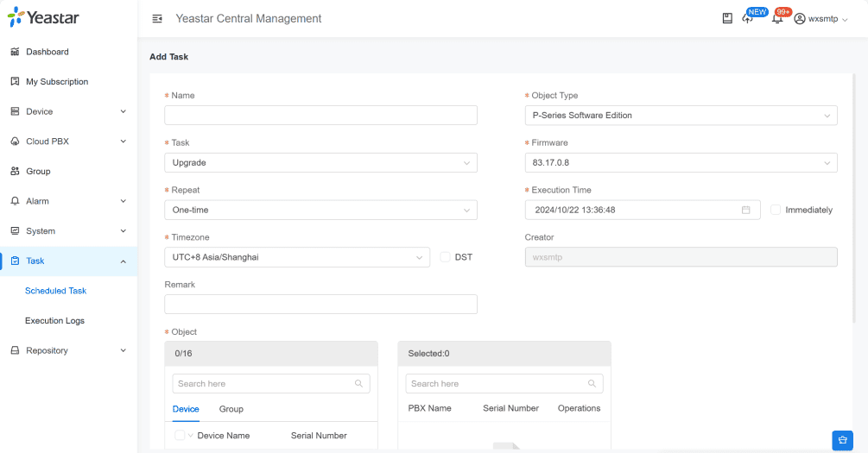The image size is (868, 453).
Task: Click the Execution Time date field
Action: [x=642, y=211]
